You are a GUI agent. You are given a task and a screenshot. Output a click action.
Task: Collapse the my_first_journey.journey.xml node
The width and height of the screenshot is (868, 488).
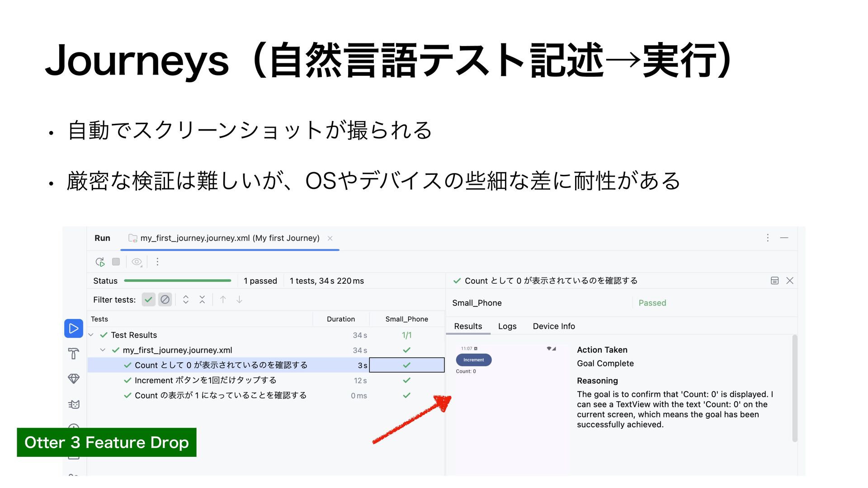[x=103, y=350]
